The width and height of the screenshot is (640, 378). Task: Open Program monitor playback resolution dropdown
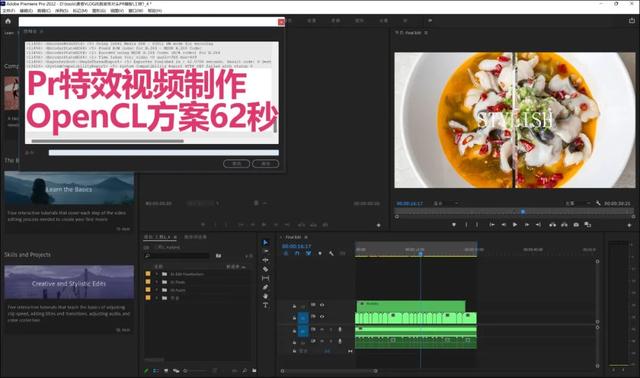[x=577, y=203]
